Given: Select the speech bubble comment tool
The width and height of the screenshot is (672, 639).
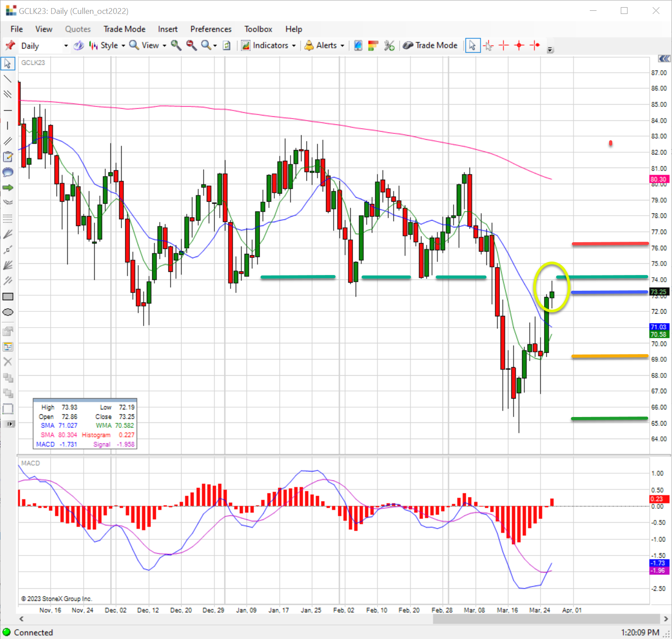Looking at the screenshot, I should click(x=8, y=172).
